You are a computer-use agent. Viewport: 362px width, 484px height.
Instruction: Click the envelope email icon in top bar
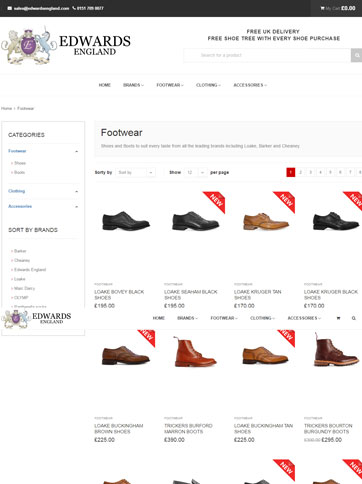tap(10, 8)
